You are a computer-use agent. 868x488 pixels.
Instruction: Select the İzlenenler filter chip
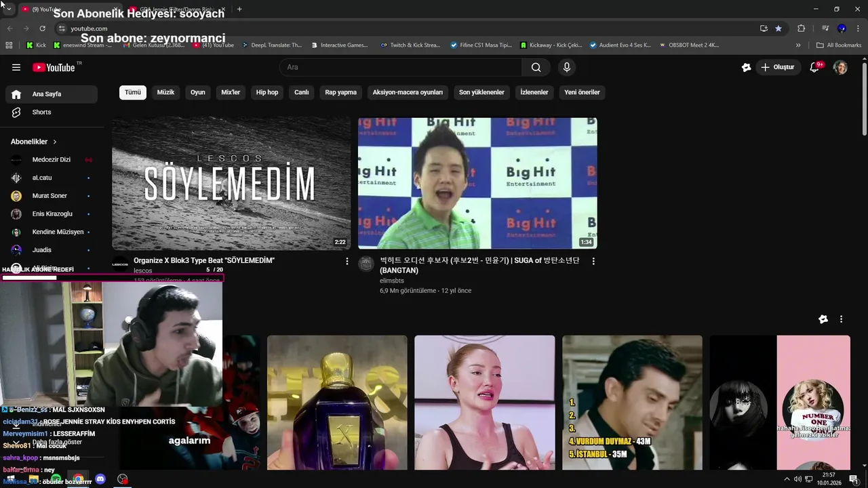pos(534,92)
